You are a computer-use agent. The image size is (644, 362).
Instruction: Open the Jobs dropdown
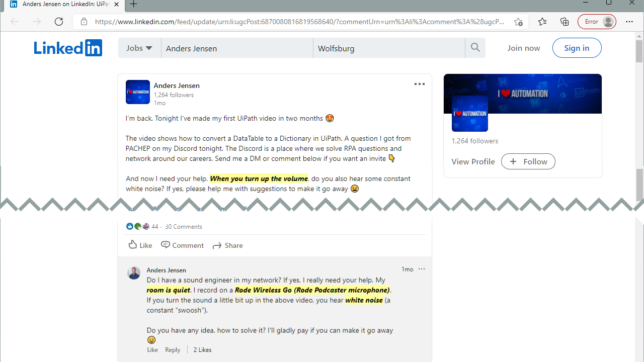coord(139,48)
